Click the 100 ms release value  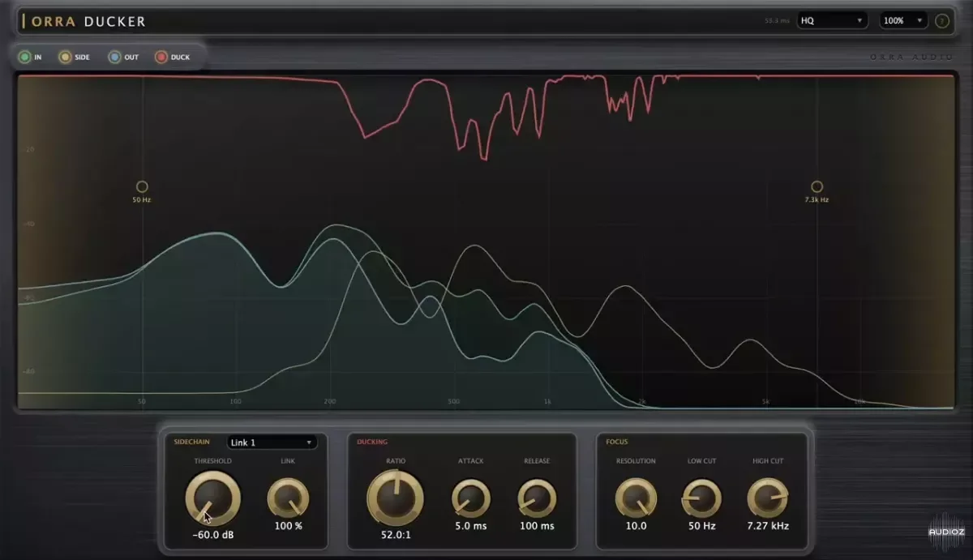tap(537, 526)
